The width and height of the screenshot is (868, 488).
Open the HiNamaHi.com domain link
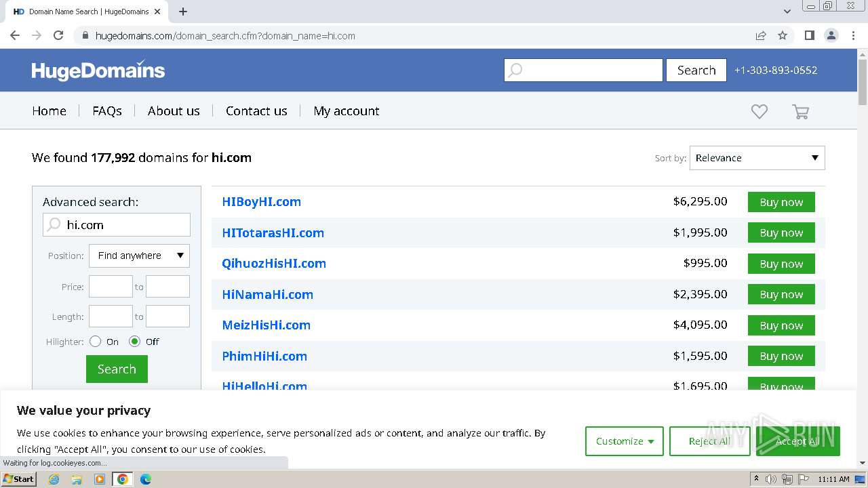(x=267, y=294)
